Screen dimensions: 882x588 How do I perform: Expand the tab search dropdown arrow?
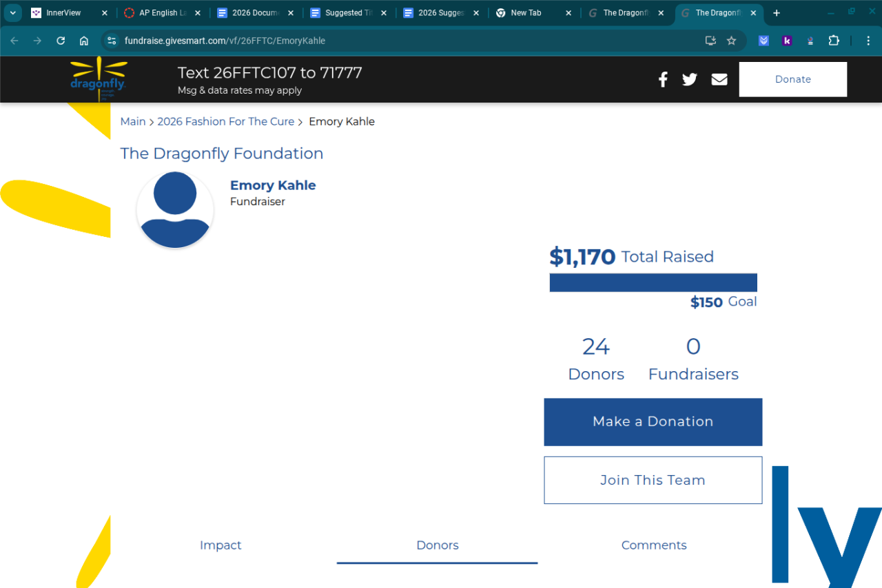[12, 13]
